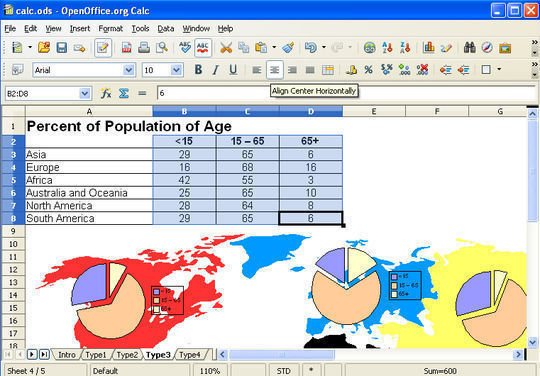540x376 pixels.
Task: Toggle AutoSpellcheck button
Action: click(x=203, y=48)
